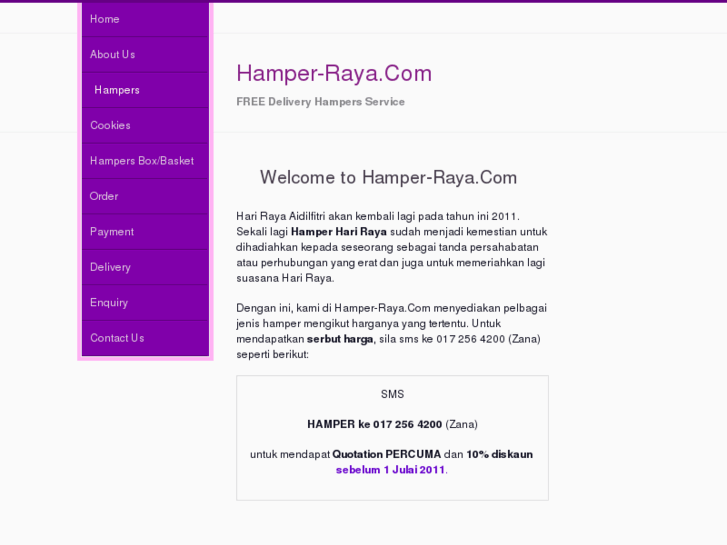This screenshot has width=727, height=545.
Task: Open the Delivery menu item
Action: tap(145, 267)
